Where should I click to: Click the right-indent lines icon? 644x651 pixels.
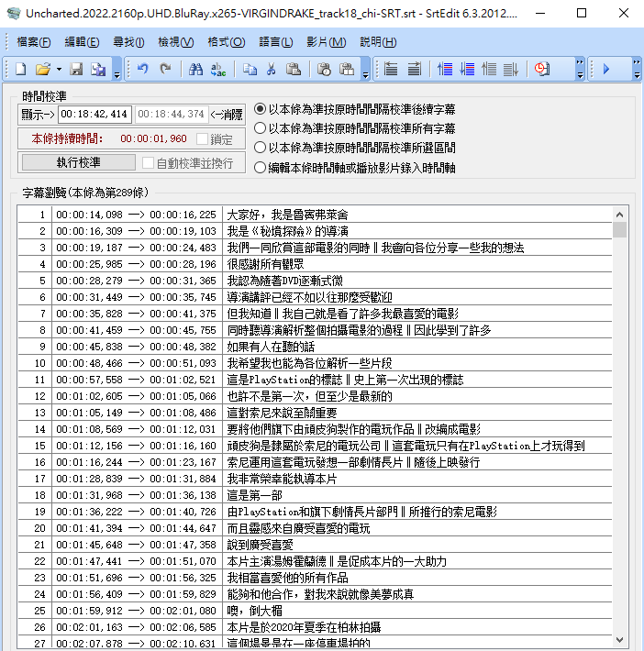pos(414,69)
